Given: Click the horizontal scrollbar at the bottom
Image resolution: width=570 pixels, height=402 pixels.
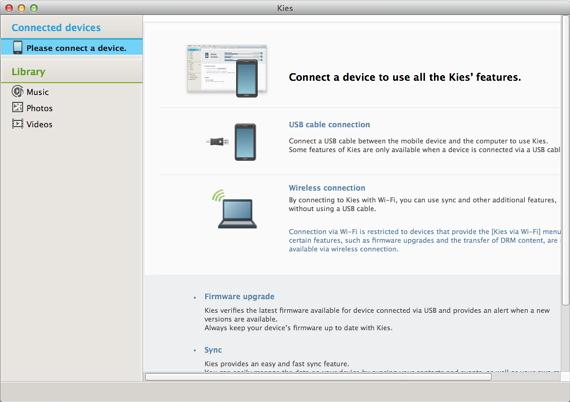Looking at the screenshot, I should pos(318,377).
